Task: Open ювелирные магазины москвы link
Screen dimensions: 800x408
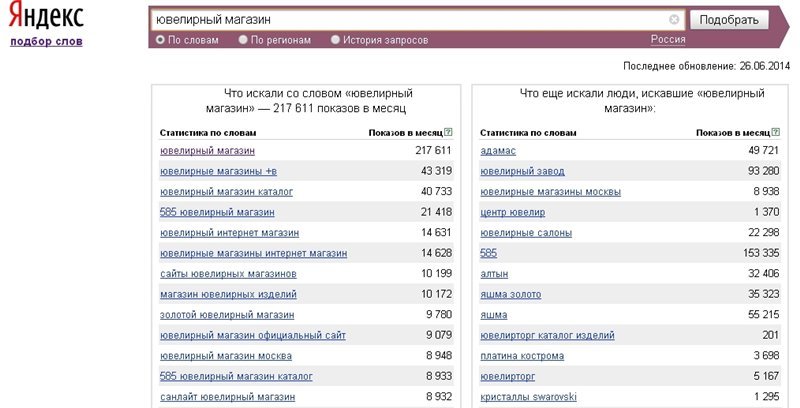Action: [551, 192]
